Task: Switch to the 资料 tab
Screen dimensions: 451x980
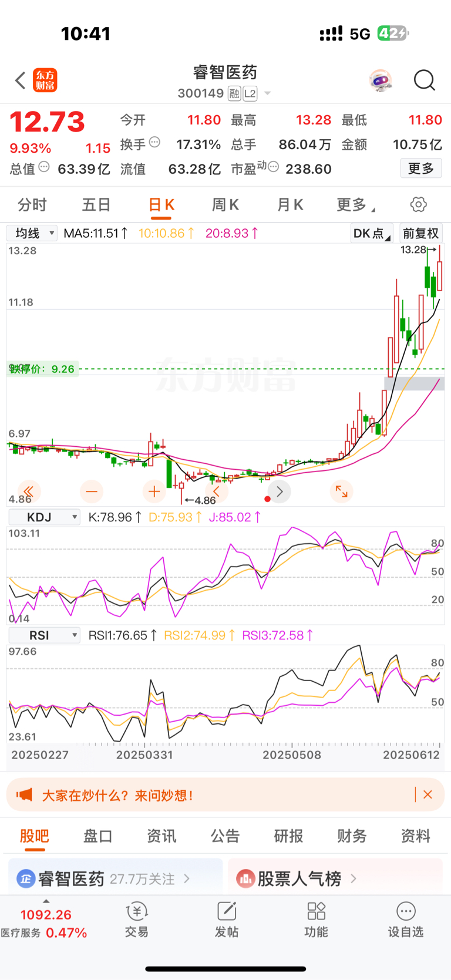Action: click(415, 836)
